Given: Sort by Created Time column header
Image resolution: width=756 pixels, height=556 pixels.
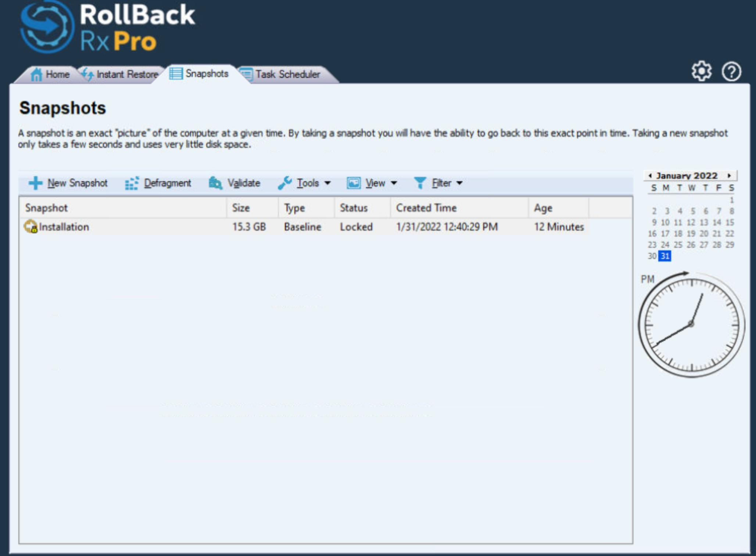Looking at the screenshot, I should point(459,208).
